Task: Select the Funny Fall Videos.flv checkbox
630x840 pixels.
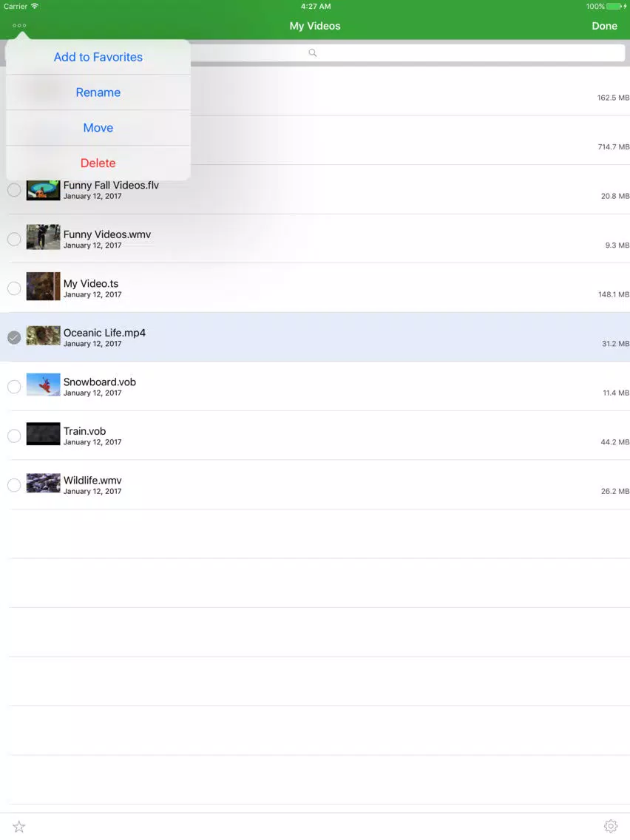Action: pos(14,189)
